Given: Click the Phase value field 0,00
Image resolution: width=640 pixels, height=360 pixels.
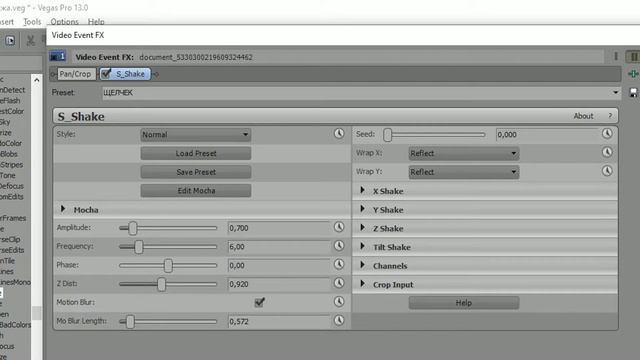Looking at the screenshot, I should pyautogui.click(x=279, y=266).
